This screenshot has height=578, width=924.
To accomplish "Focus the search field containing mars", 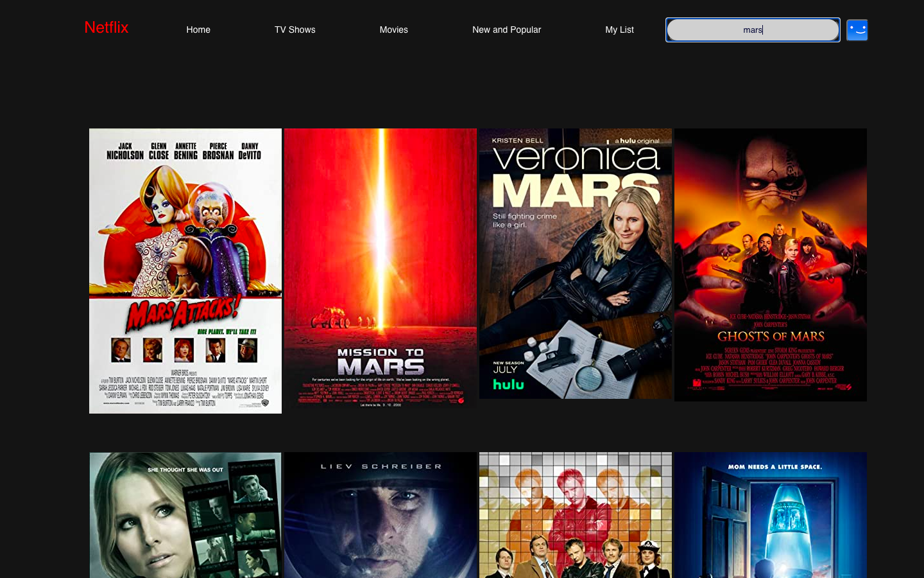I will click(x=753, y=30).
